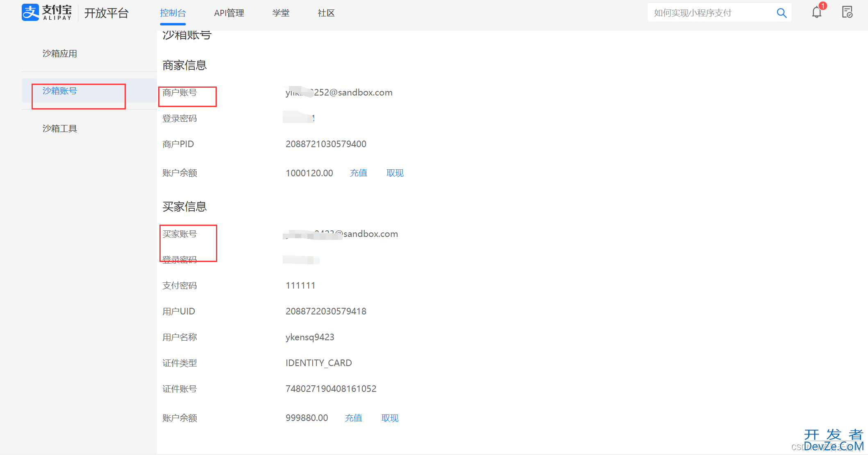Click buyer balance amount 999880.00
This screenshot has height=455, width=868.
pyautogui.click(x=307, y=418)
